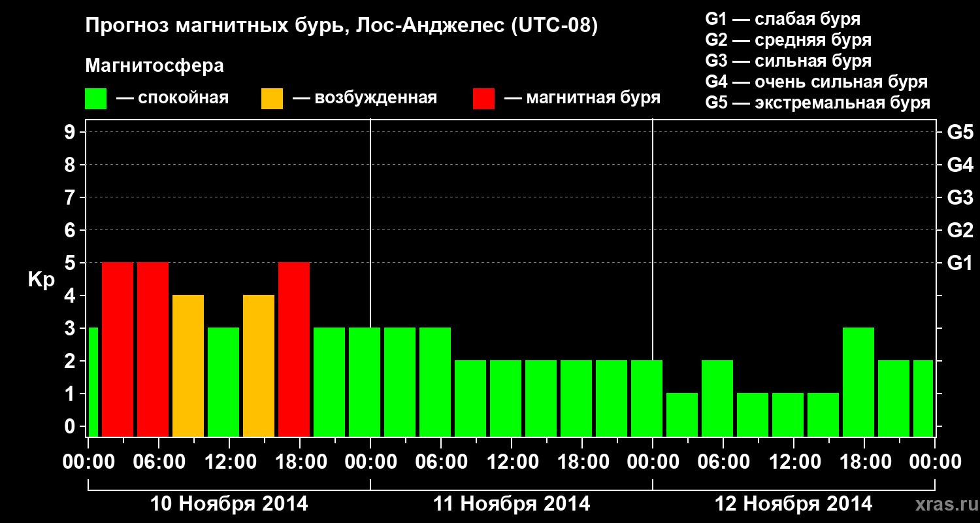Click the 18:00 time label for 11 November
Image resolution: width=980 pixels, height=523 pixels.
(x=582, y=462)
